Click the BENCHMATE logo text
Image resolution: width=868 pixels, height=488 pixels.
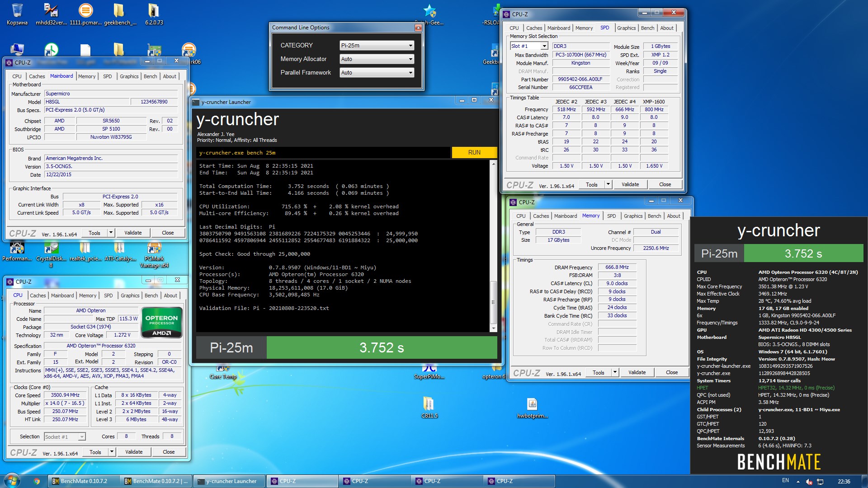tap(778, 462)
